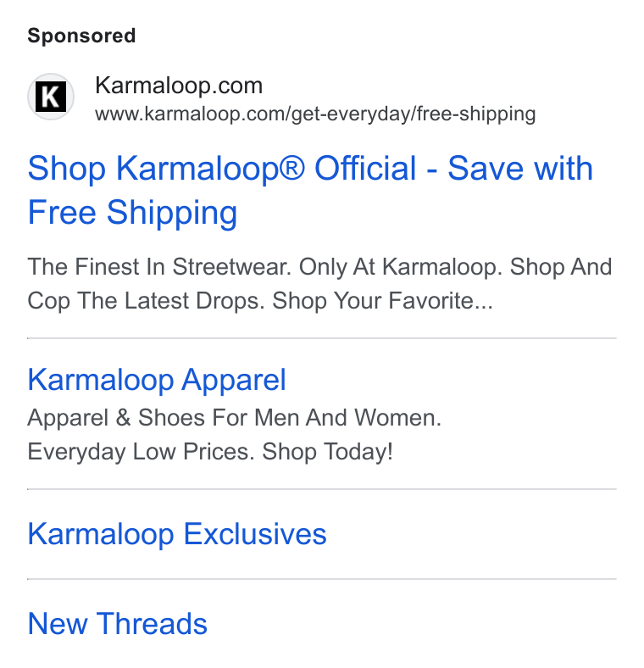Click the Free Shipping line of the headline
644x668 pixels.
pos(132,213)
